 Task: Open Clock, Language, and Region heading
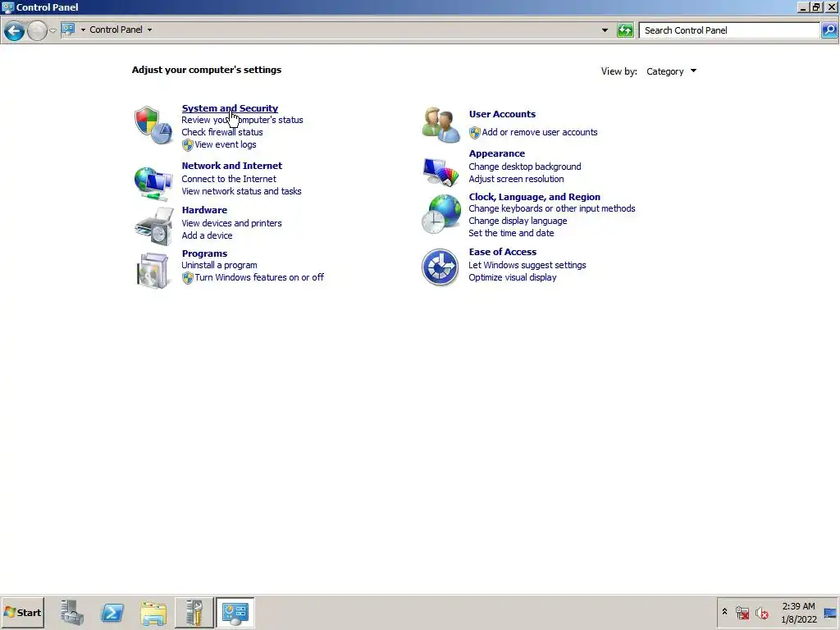tap(534, 197)
